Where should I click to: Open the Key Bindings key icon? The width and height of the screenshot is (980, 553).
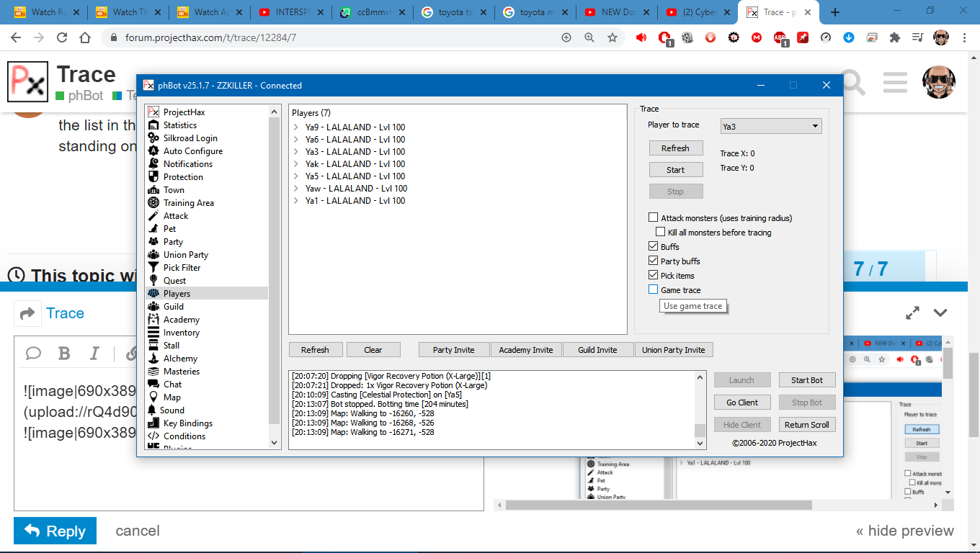click(153, 423)
